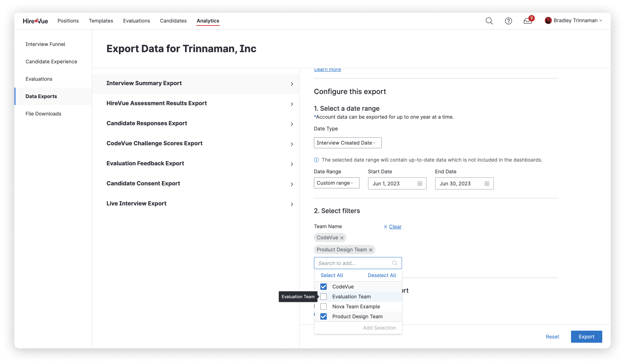Image resolution: width=625 pixels, height=364 pixels.
Task: Expand Candidate Responses Export chevron
Action: click(292, 124)
